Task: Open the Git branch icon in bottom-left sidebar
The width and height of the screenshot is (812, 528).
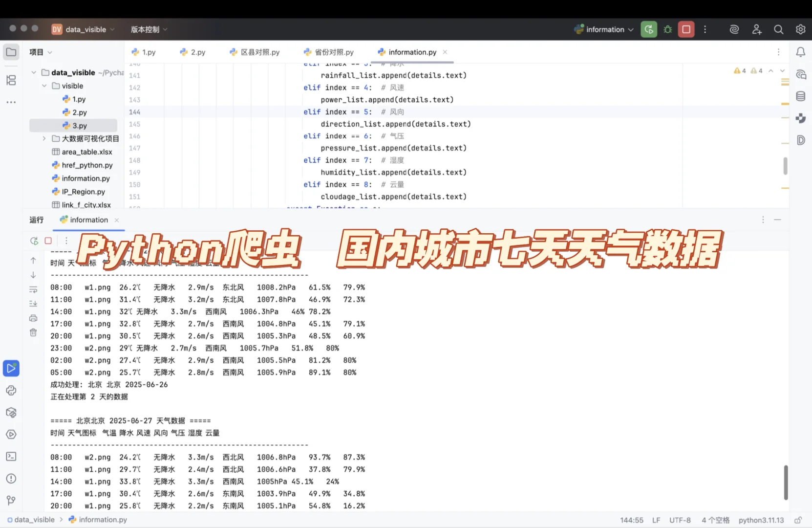Action: (x=11, y=500)
